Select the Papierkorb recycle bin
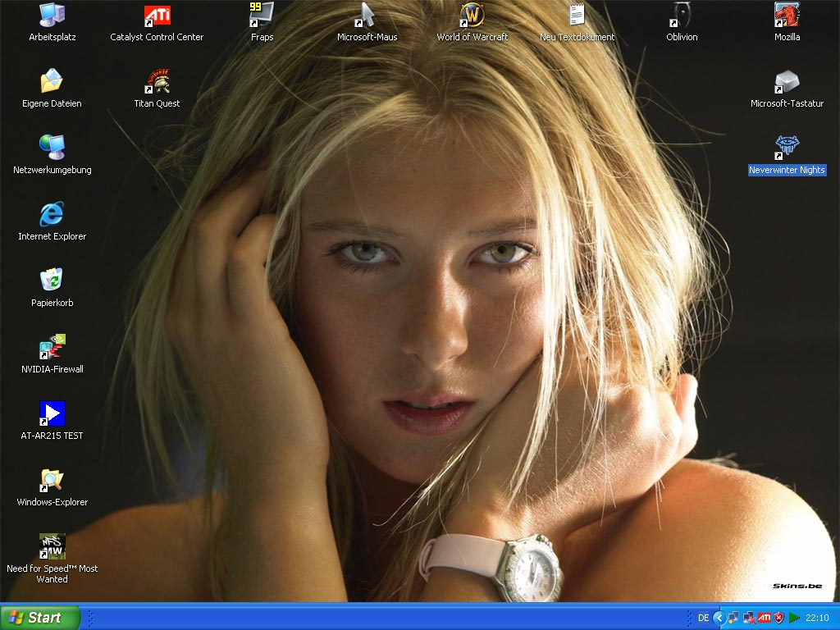The image size is (840, 630). tap(52, 281)
